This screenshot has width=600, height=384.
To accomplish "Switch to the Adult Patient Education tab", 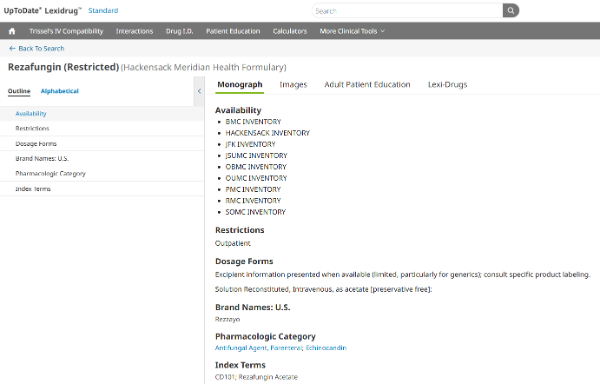I will [x=367, y=85].
